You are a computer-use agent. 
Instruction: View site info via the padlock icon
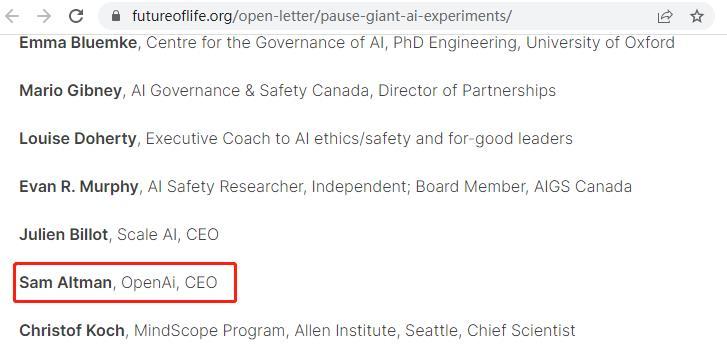[116, 16]
